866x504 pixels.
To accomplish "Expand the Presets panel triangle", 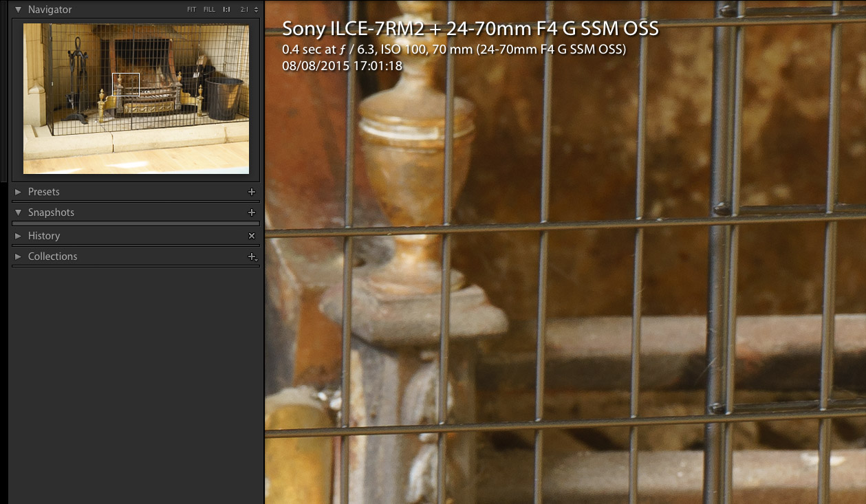I will pos(19,192).
